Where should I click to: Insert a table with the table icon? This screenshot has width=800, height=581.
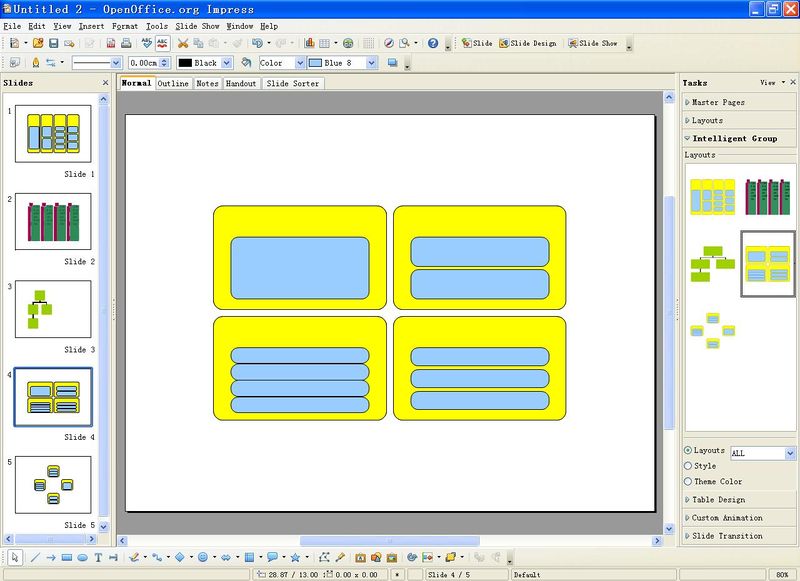point(324,43)
